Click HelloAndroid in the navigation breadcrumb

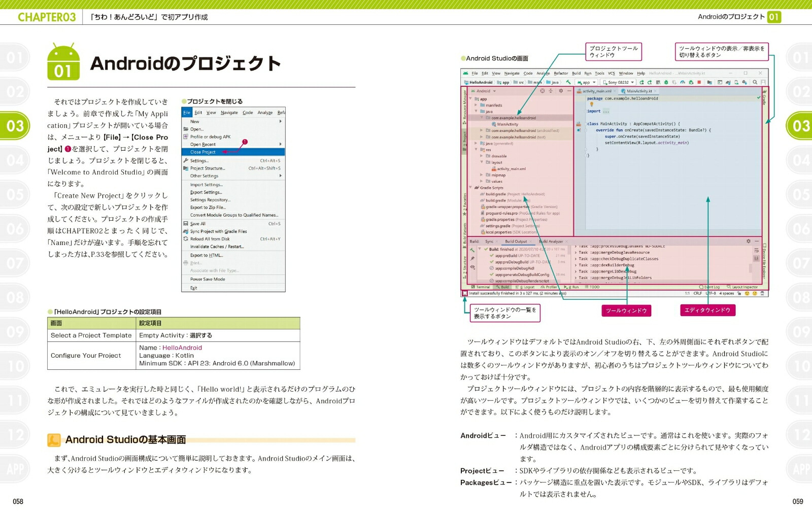[478, 82]
